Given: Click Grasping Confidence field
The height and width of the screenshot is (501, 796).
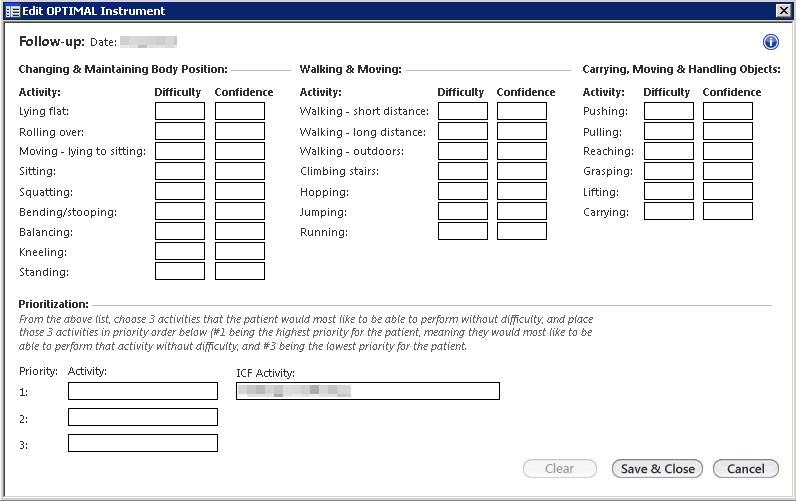Looking at the screenshot, I should pos(728,171).
